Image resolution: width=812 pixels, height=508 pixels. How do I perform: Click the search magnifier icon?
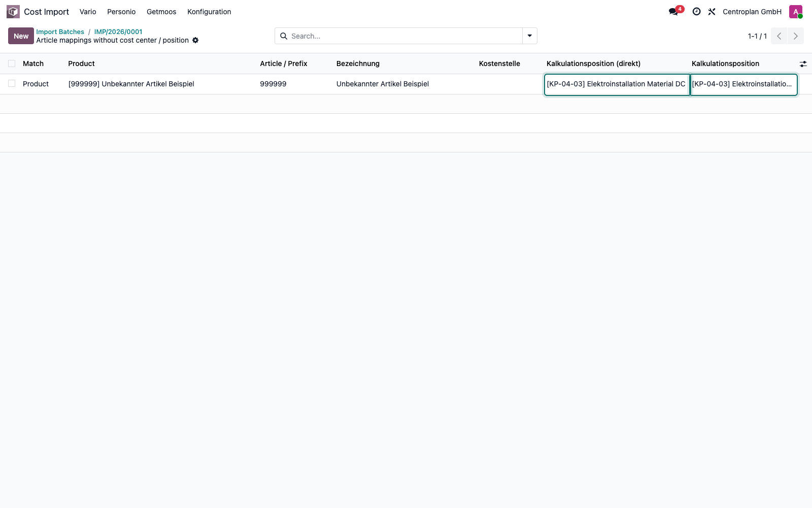click(284, 36)
